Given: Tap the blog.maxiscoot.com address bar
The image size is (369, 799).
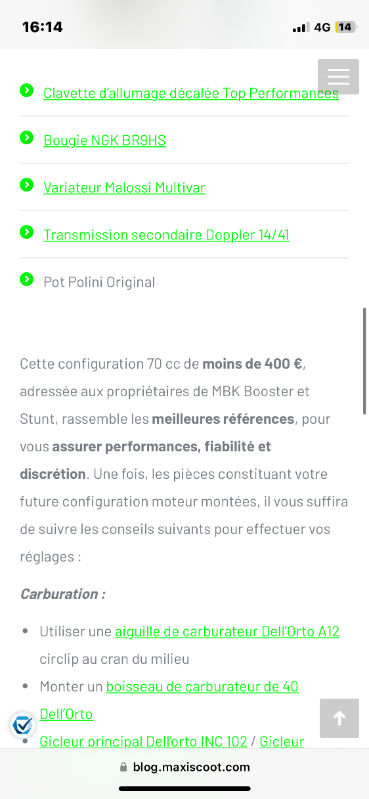Looking at the screenshot, I should pos(184,767).
